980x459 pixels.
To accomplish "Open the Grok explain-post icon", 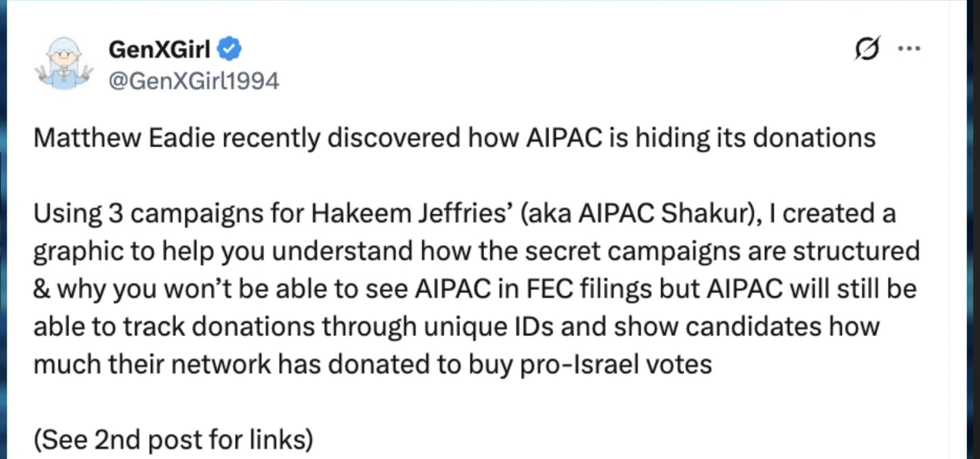I will (x=867, y=49).
